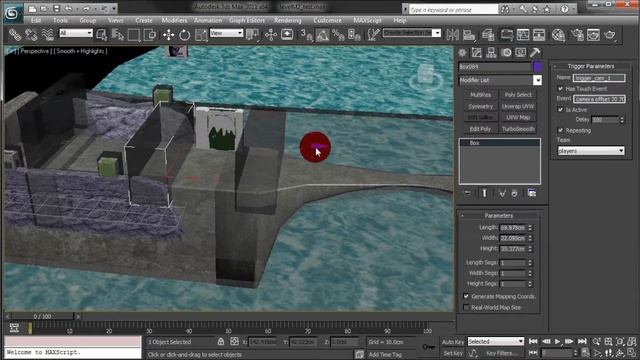
Task: Click the trigger Name input field
Action: pyautogui.click(x=599, y=78)
